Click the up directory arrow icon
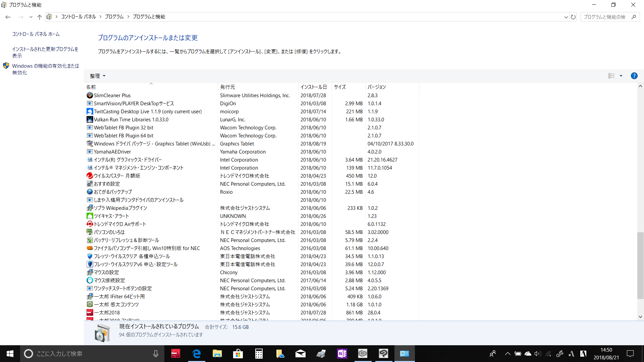The width and height of the screenshot is (644, 362). point(40,17)
